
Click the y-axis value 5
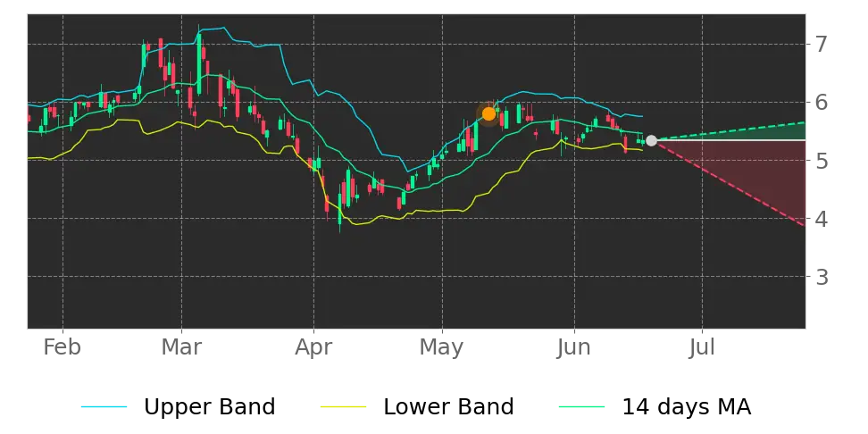[x=822, y=160]
